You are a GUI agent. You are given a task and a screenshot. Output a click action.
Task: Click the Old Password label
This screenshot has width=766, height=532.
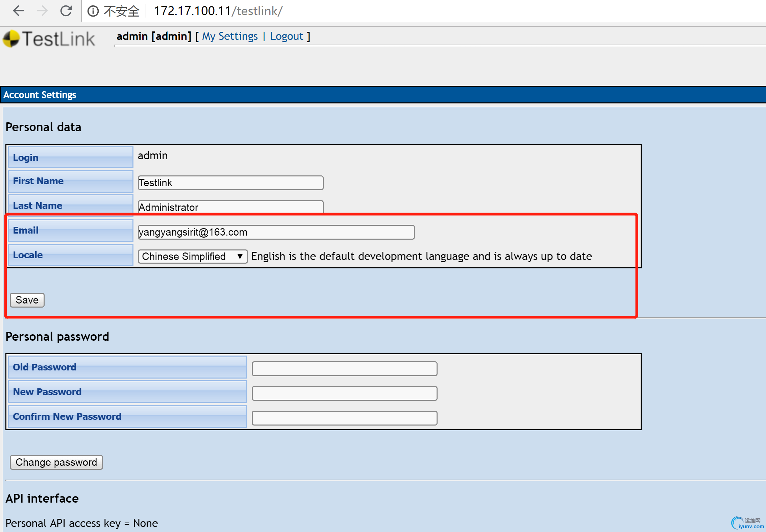click(x=127, y=367)
